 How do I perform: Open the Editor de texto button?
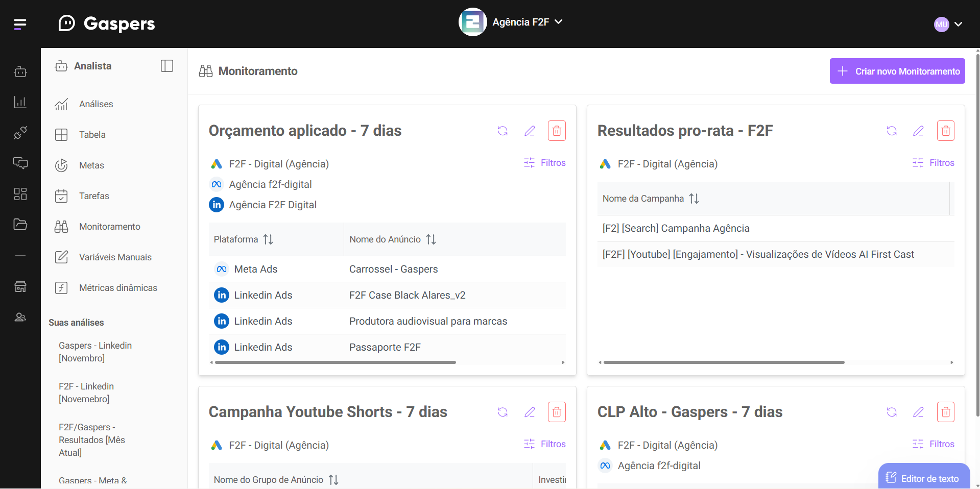(x=923, y=478)
